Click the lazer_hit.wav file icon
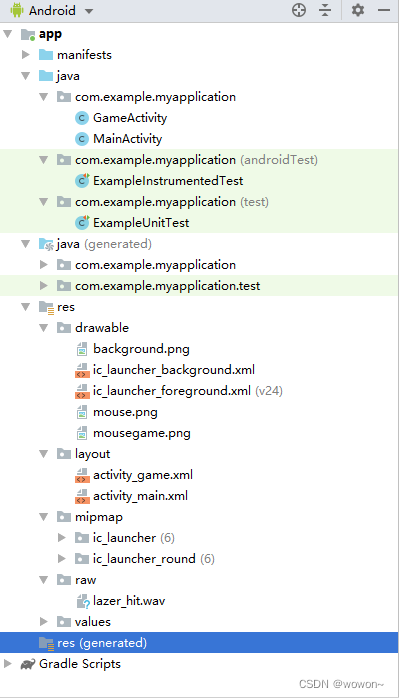Viewport: 399px width, 698px height. 83,601
